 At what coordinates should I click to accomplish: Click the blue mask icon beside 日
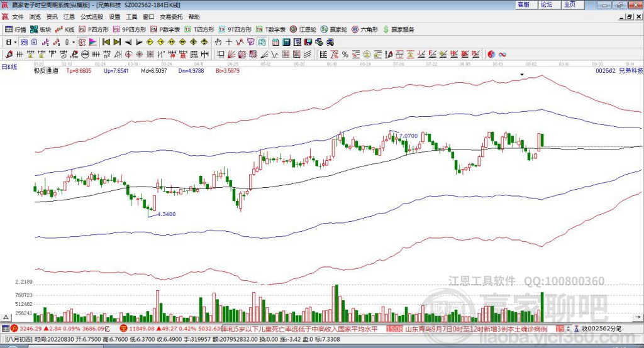24,42
